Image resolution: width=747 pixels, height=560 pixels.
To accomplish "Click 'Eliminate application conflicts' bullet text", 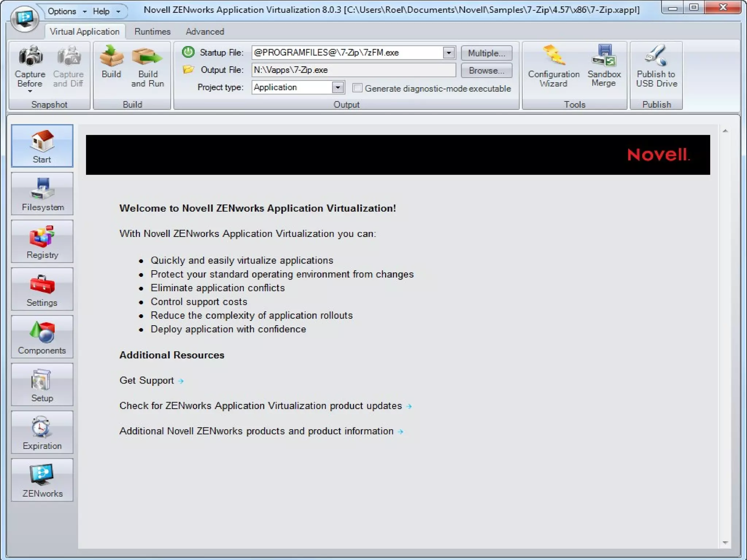I will 218,288.
